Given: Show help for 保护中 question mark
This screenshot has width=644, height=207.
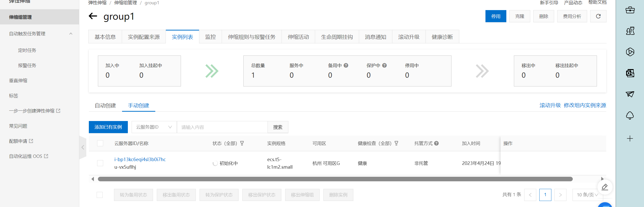Looking at the screenshot, I should (385, 65).
